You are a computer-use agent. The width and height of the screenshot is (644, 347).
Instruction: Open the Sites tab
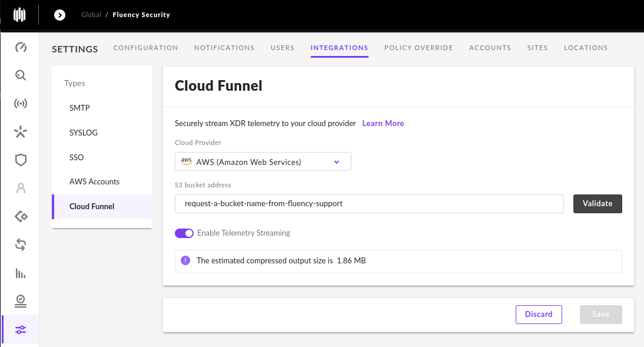tap(537, 48)
